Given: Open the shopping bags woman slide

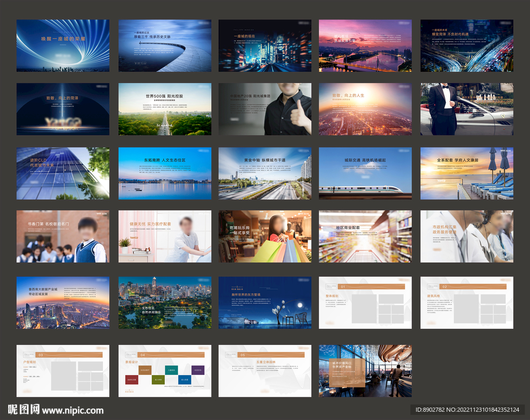Looking at the screenshot, I should [x=264, y=236].
